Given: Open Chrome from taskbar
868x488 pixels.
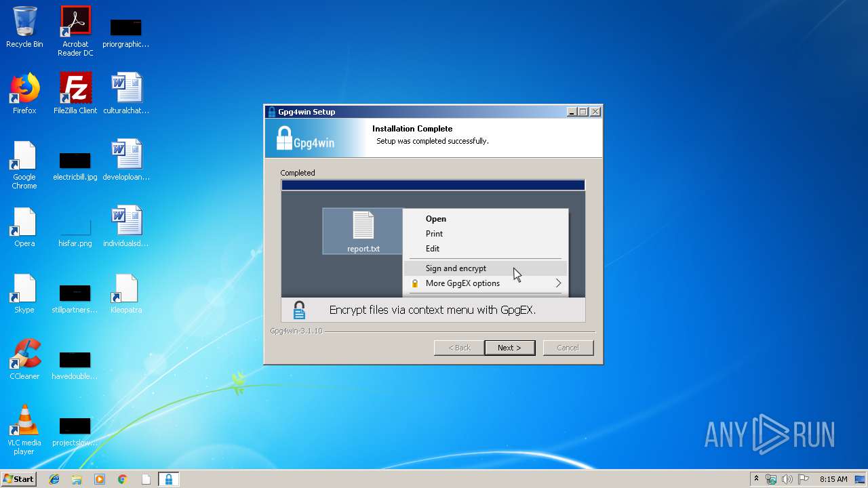Looking at the screenshot, I should coord(123,479).
